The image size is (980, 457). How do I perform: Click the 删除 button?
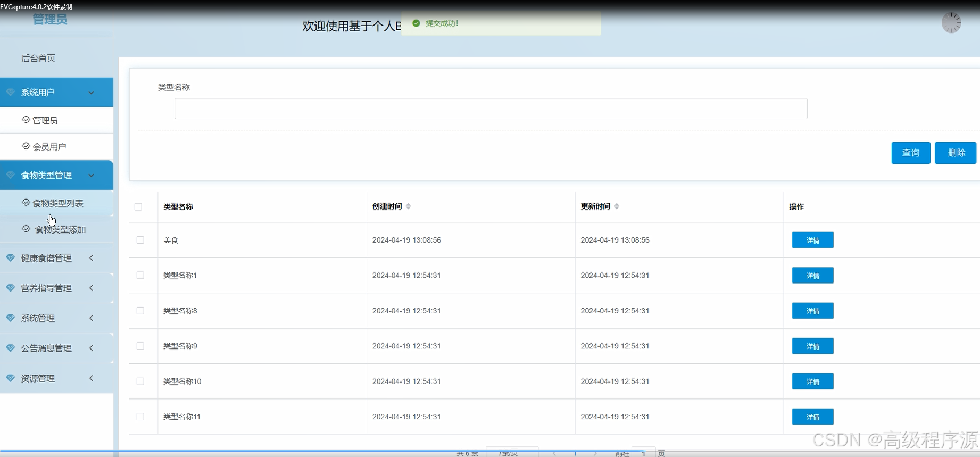point(956,153)
